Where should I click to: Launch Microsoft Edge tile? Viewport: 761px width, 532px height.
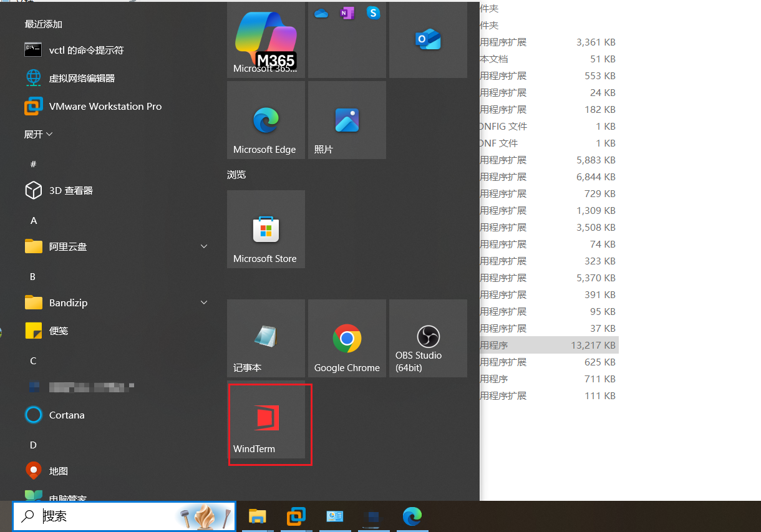266,120
